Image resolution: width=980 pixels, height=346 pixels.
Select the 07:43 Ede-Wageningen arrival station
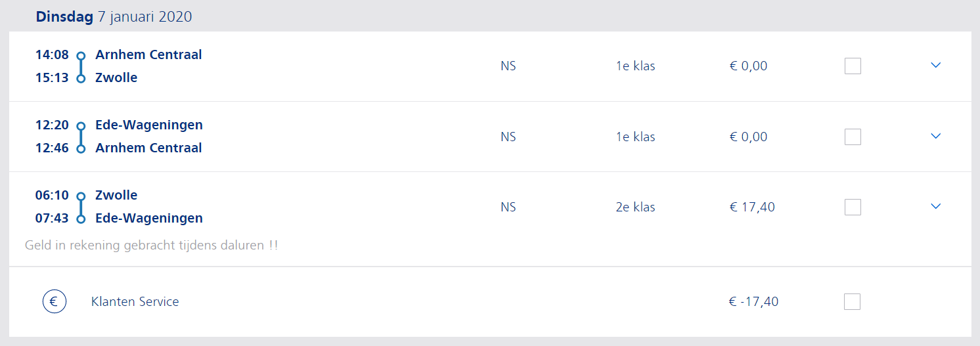149,218
